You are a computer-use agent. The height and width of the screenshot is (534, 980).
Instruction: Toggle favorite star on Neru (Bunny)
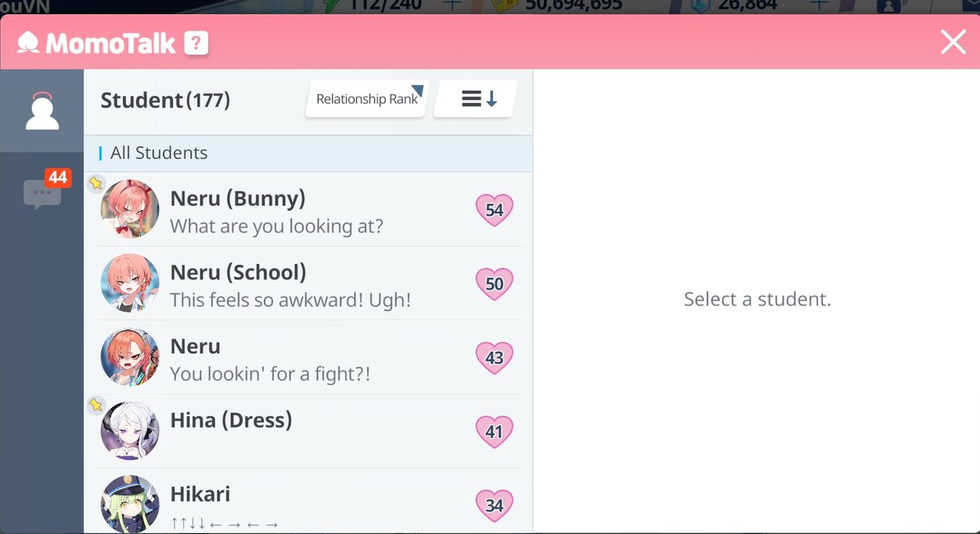(96, 182)
